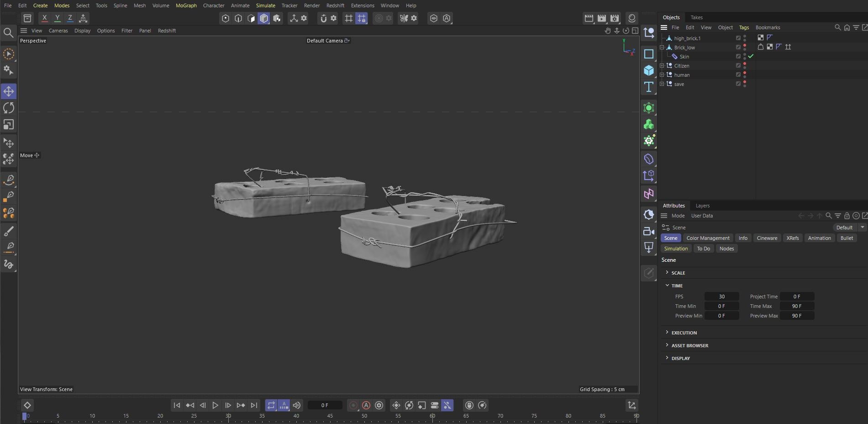The image size is (868, 424).
Task: Click the Text spline tool icon
Action: 648,87
